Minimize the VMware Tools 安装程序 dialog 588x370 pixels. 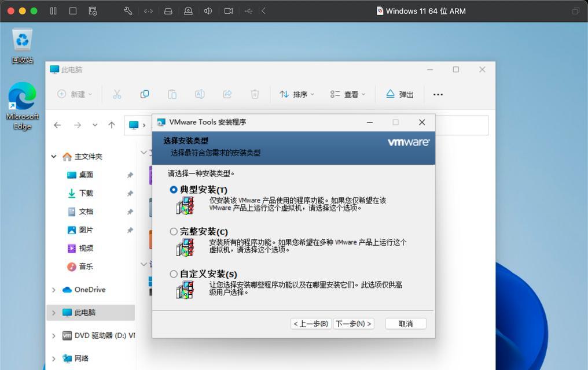pos(370,123)
